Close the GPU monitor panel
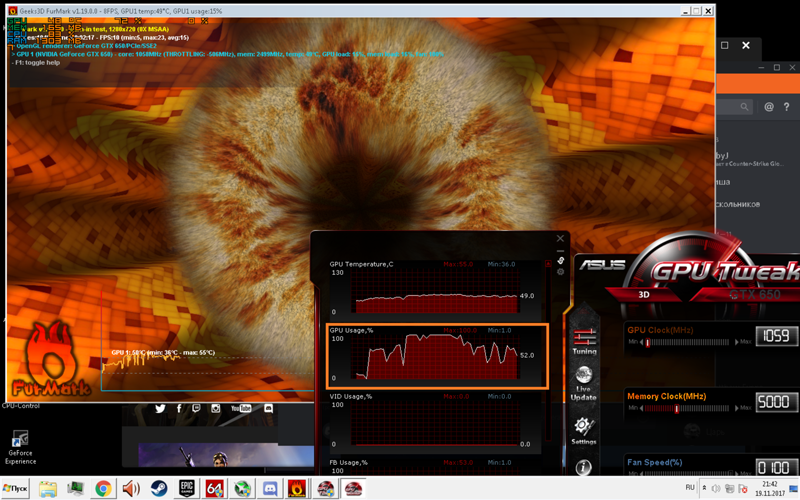The image size is (800, 500). pos(560,238)
